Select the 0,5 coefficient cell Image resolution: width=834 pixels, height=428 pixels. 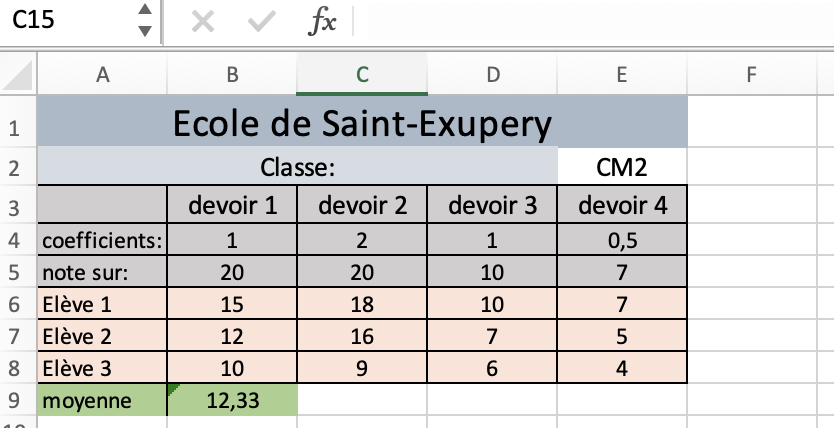click(x=622, y=240)
